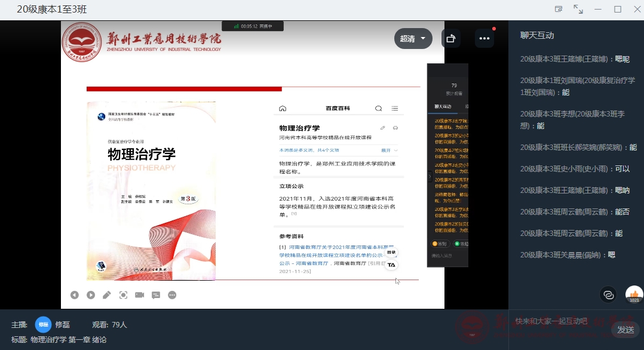
Task: Toggle the video camera icon
Action: [139, 295]
